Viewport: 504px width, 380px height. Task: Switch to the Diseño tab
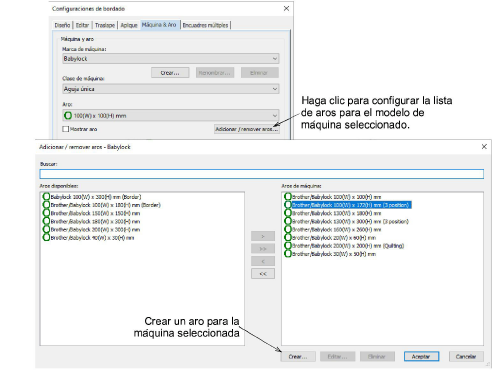click(62, 25)
